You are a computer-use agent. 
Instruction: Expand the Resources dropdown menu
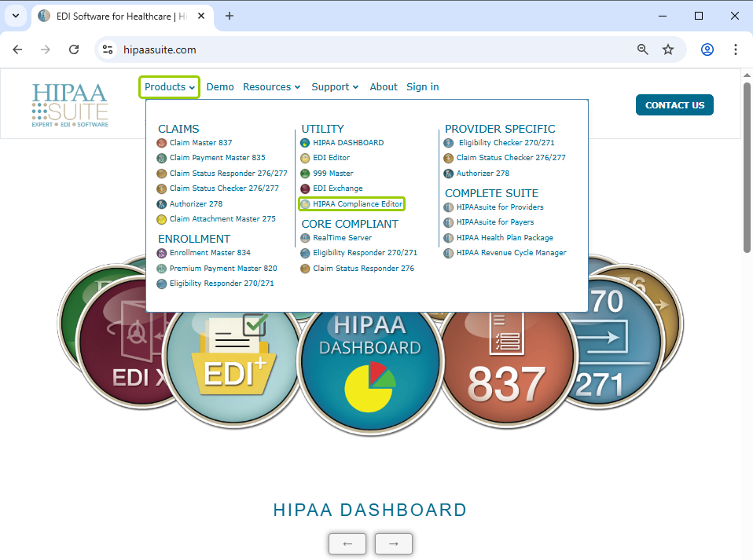pos(272,87)
